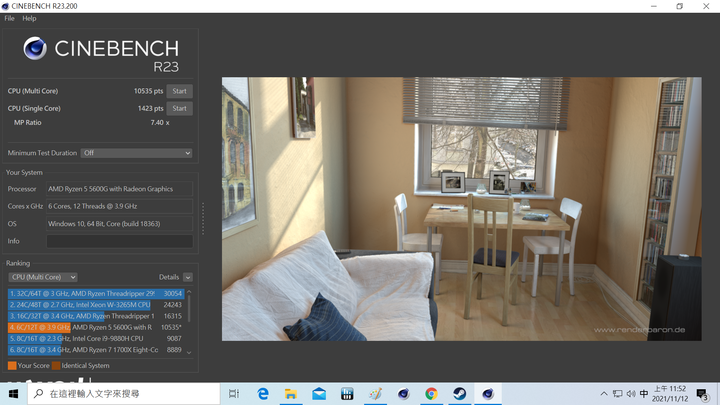Open the volume speaker tray icon
720x405 pixels.
coord(631,394)
